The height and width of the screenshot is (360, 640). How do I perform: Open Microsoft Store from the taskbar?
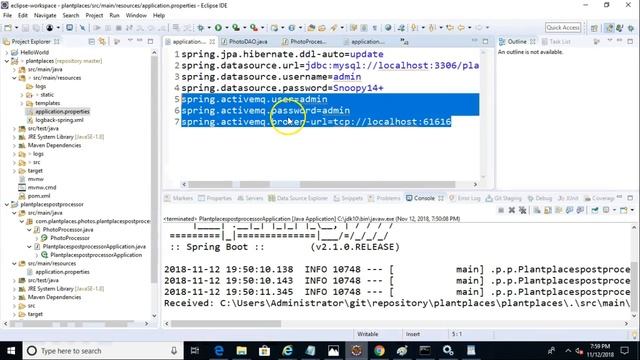pyautogui.click(x=264, y=351)
